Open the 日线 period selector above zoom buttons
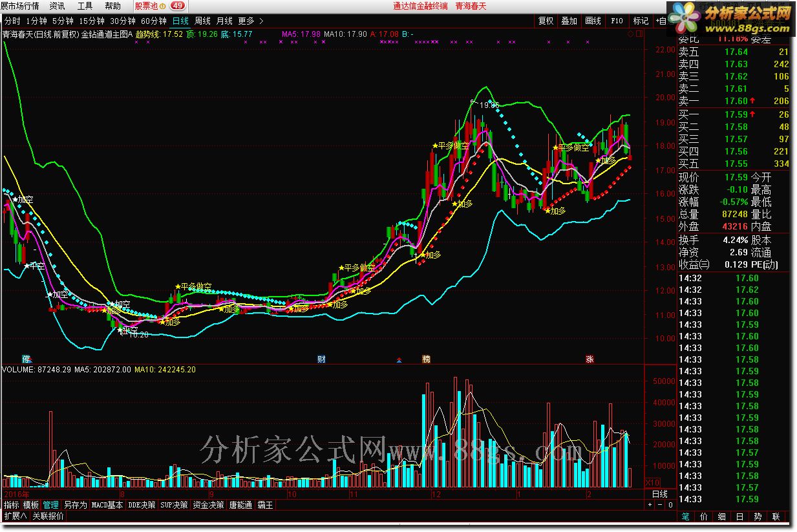 (659, 494)
